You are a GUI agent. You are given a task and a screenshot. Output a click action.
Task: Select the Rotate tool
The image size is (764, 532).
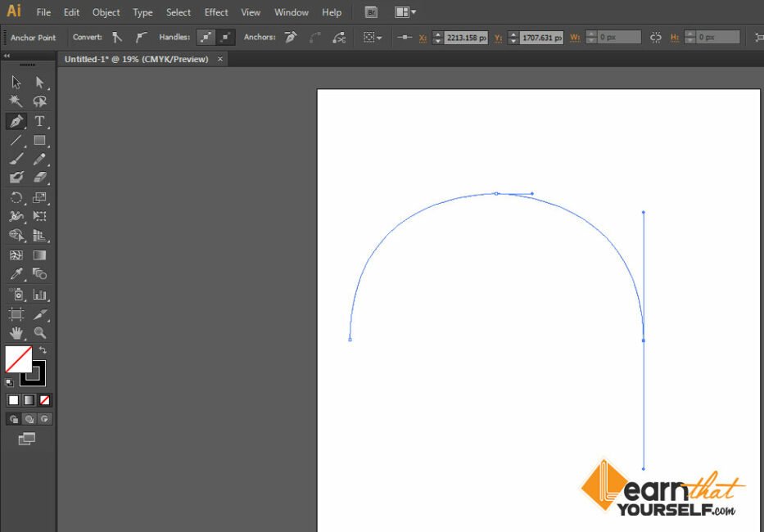(15, 197)
